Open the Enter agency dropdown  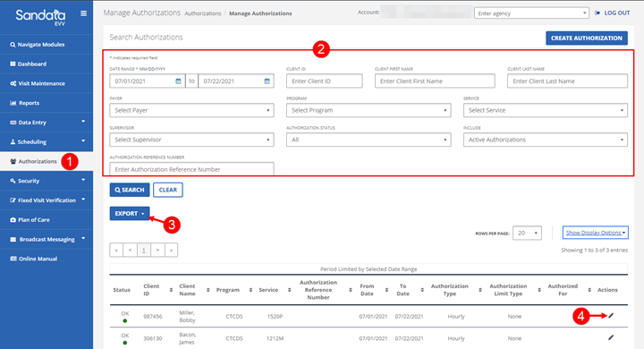[x=531, y=13]
